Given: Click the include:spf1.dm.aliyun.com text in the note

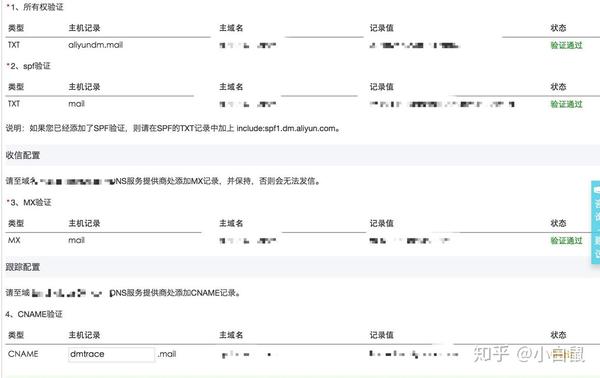Looking at the screenshot, I should [x=286, y=129].
